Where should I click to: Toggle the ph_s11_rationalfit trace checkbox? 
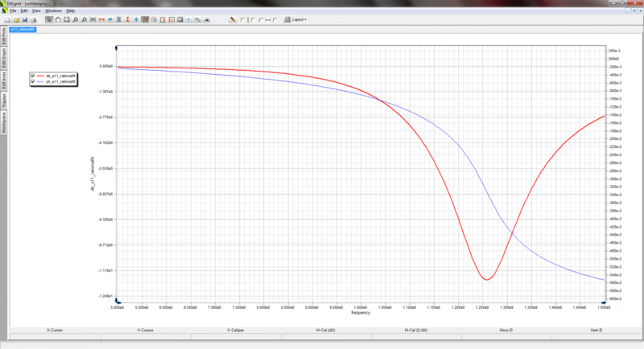(x=33, y=81)
